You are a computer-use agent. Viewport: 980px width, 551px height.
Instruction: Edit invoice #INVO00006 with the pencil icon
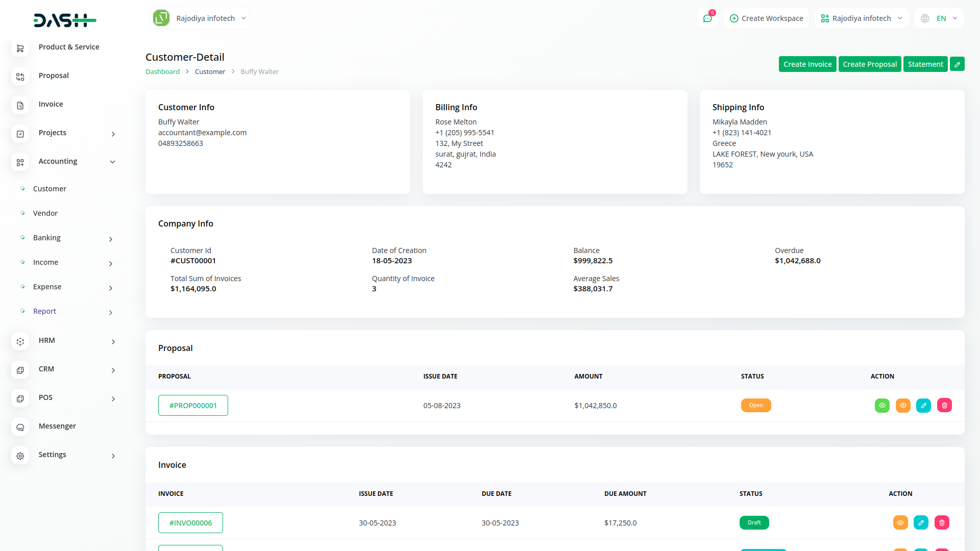pyautogui.click(x=921, y=522)
